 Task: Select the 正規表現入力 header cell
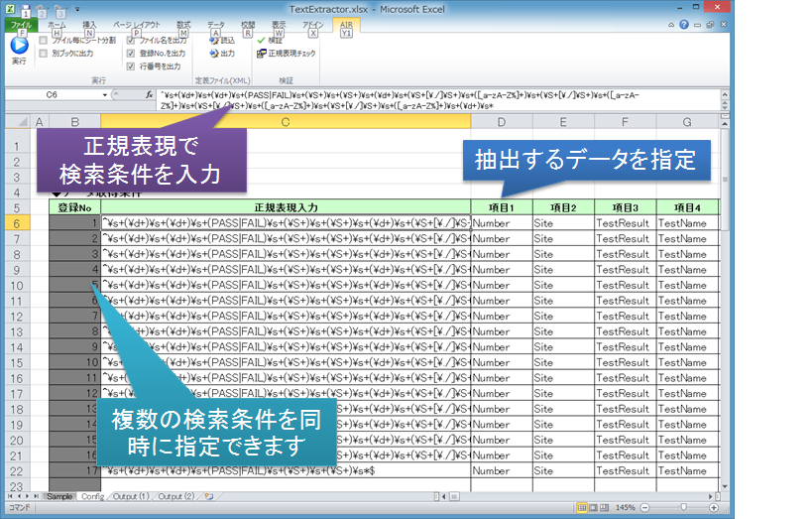[x=286, y=207]
